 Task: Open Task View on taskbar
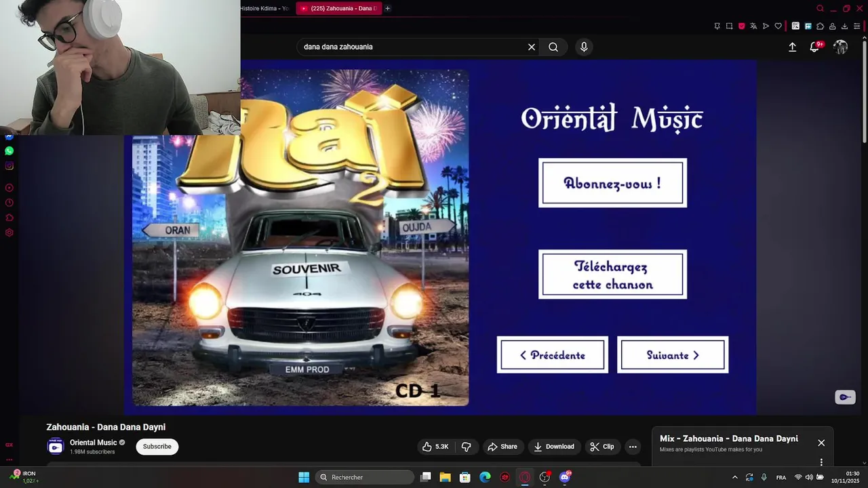(x=425, y=477)
